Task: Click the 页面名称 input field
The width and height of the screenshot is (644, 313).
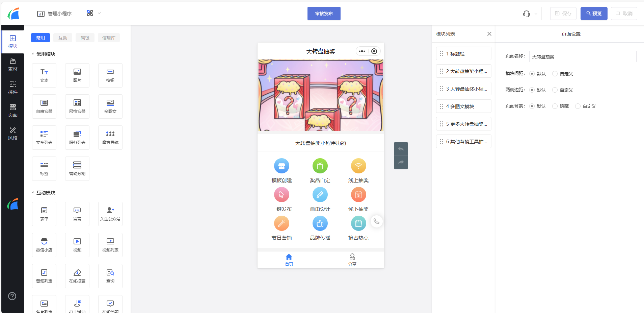Action: click(x=583, y=56)
